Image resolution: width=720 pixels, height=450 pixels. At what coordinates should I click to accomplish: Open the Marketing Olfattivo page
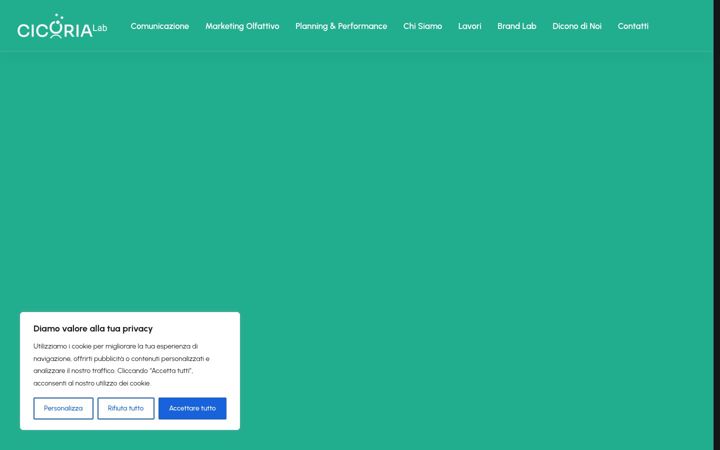(x=242, y=26)
